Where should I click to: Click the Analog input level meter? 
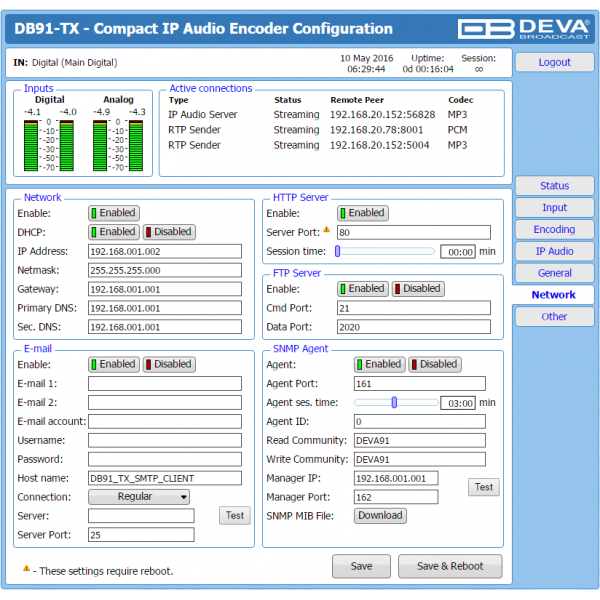[x=118, y=145]
